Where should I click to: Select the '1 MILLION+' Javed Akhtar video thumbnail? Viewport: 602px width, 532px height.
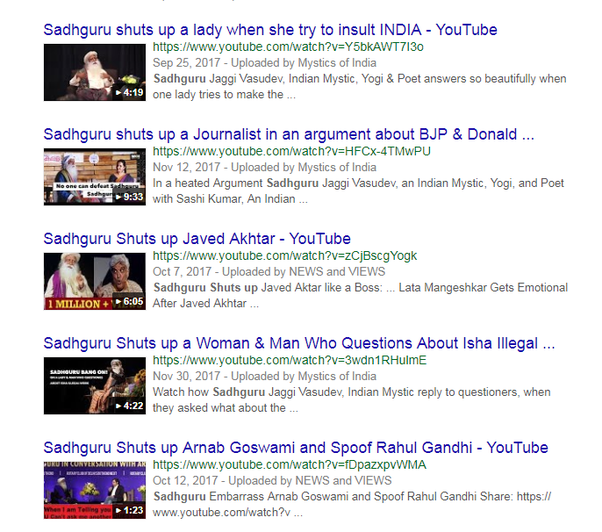[x=95, y=281]
